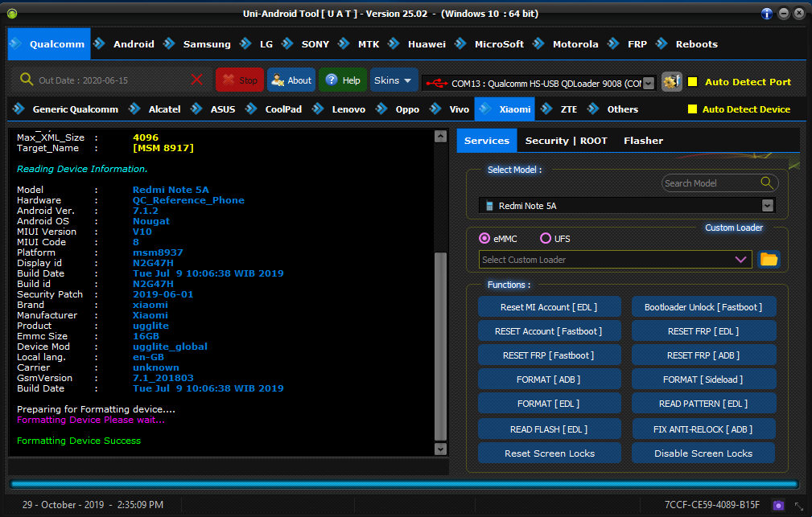The image size is (812, 517).
Task: Select the Security | ROOT tab
Action: pyautogui.click(x=566, y=141)
